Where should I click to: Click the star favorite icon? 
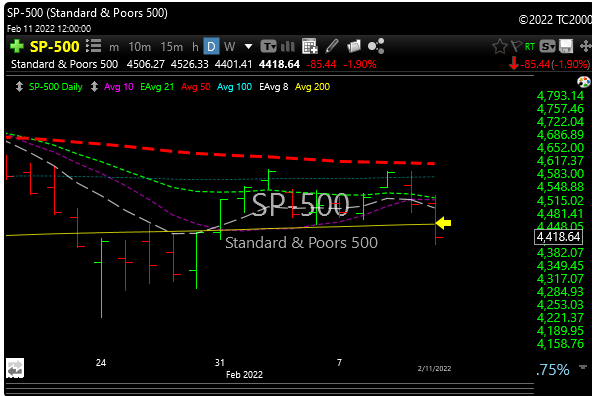pos(500,46)
